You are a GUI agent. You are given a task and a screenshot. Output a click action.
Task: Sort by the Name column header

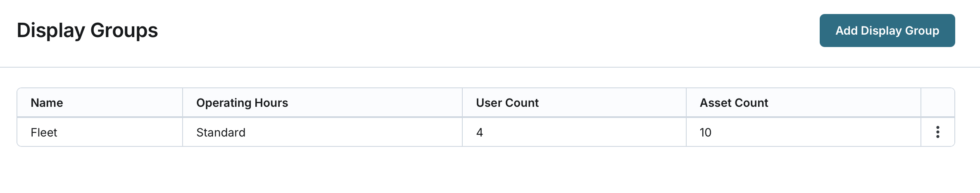pyautogui.click(x=47, y=103)
